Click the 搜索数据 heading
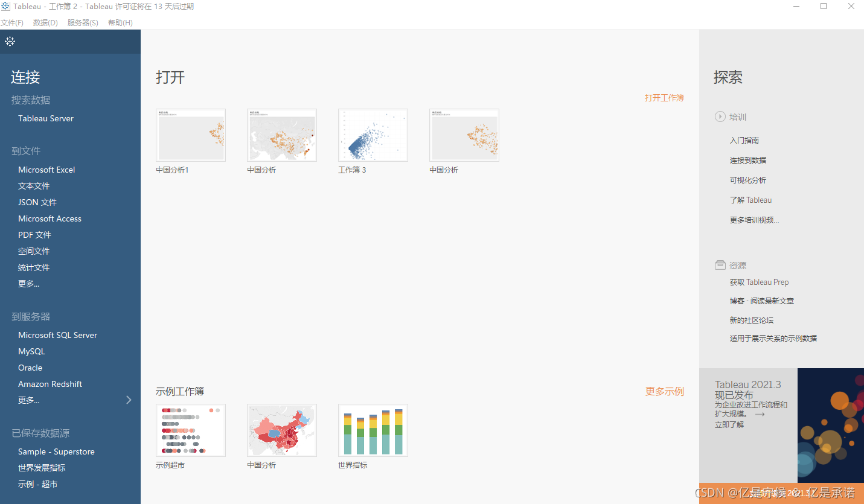The height and width of the screenshot is (504, 864). coord(31,100)
